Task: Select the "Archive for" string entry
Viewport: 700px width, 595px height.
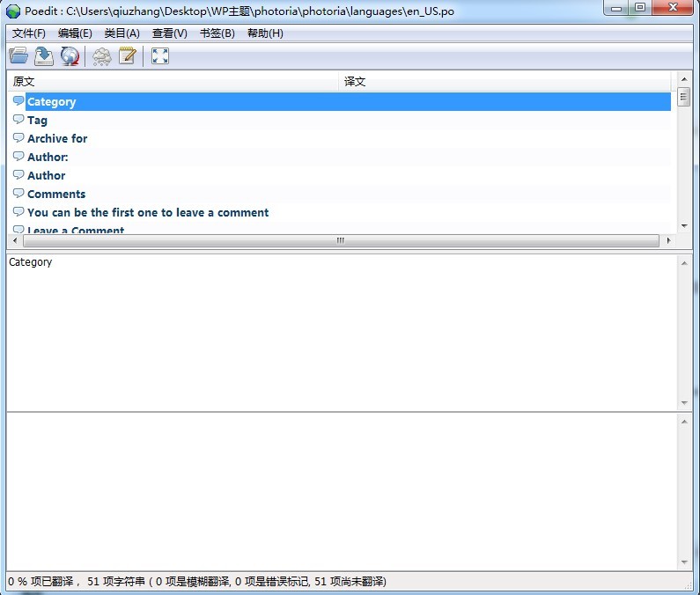Action: pyautogui.click(x=57, y=138)
